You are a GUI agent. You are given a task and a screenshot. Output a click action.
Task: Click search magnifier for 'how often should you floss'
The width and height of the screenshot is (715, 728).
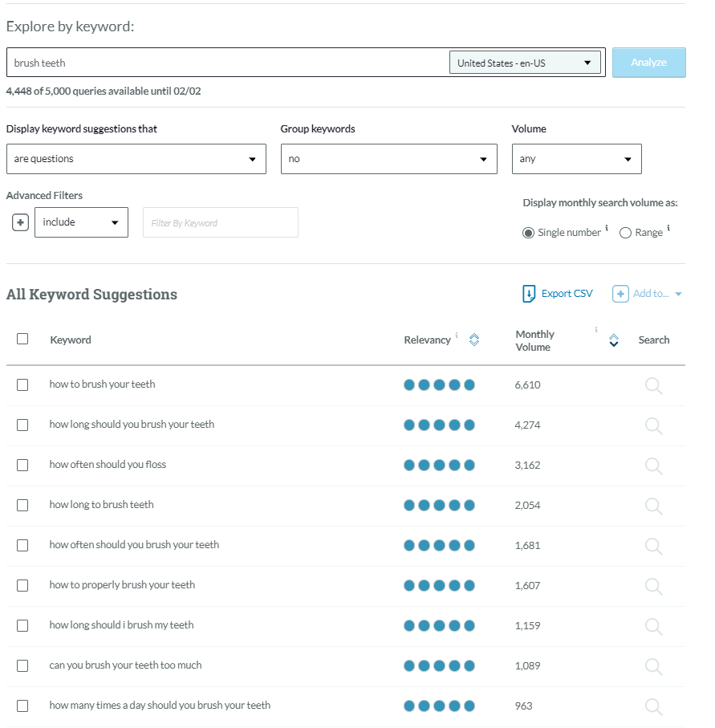654,466
